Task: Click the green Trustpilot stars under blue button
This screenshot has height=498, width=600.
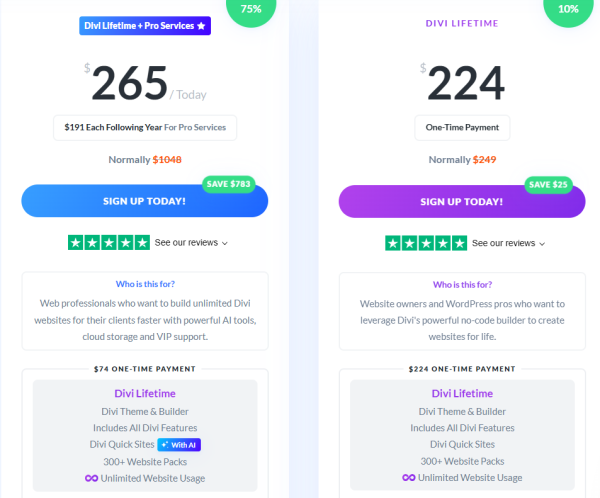Action: tap(109, 243)
